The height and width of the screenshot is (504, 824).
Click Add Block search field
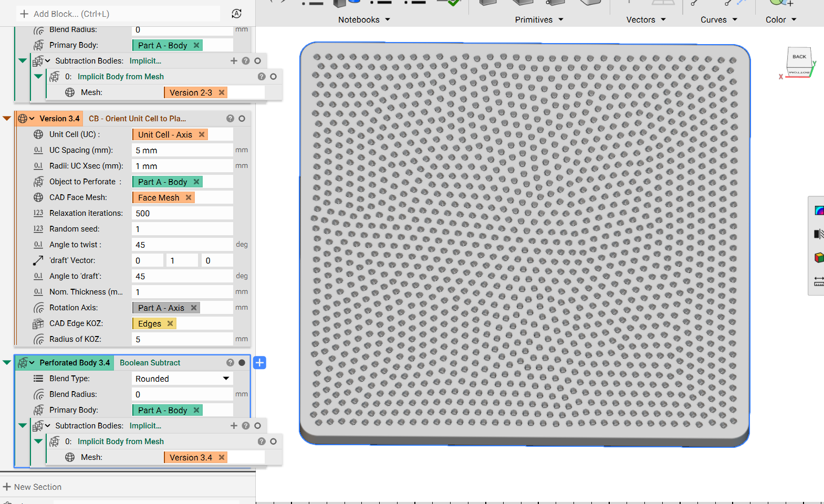coord(118,14)
